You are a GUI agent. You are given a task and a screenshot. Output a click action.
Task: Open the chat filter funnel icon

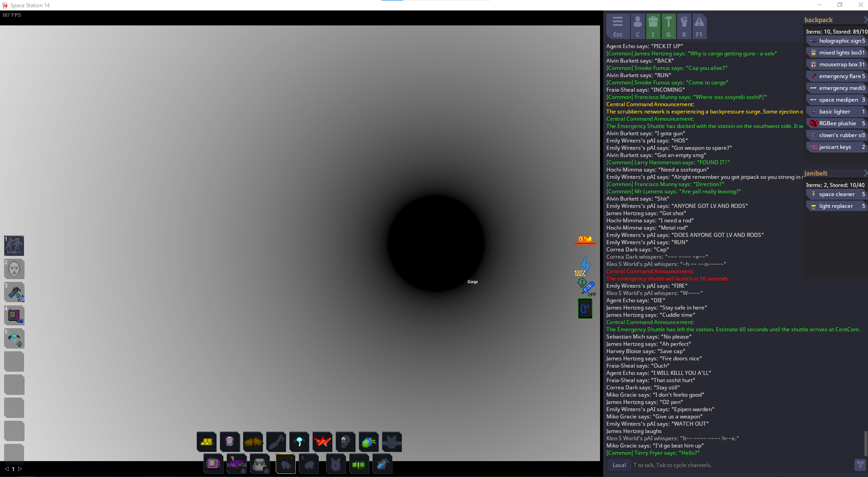point(861,465)
